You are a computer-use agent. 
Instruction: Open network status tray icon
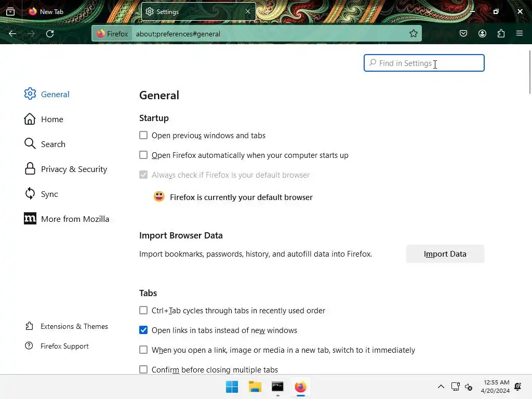[455, 387]
